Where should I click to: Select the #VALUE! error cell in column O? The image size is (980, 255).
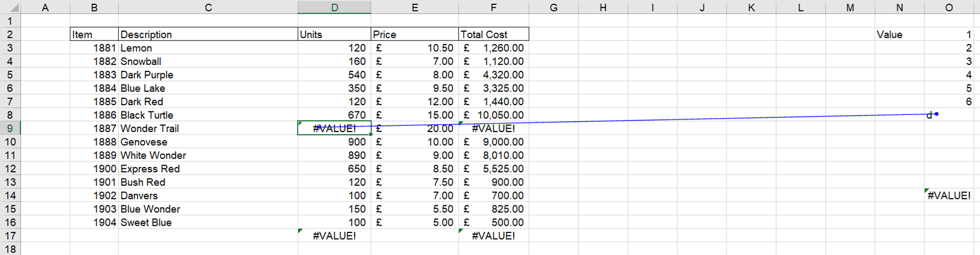[948, 196]
